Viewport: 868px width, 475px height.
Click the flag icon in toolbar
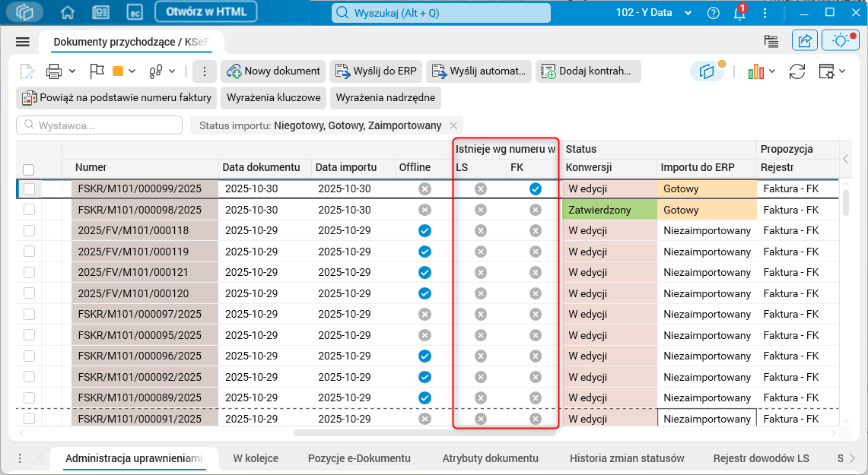click(x=97, y=71)
